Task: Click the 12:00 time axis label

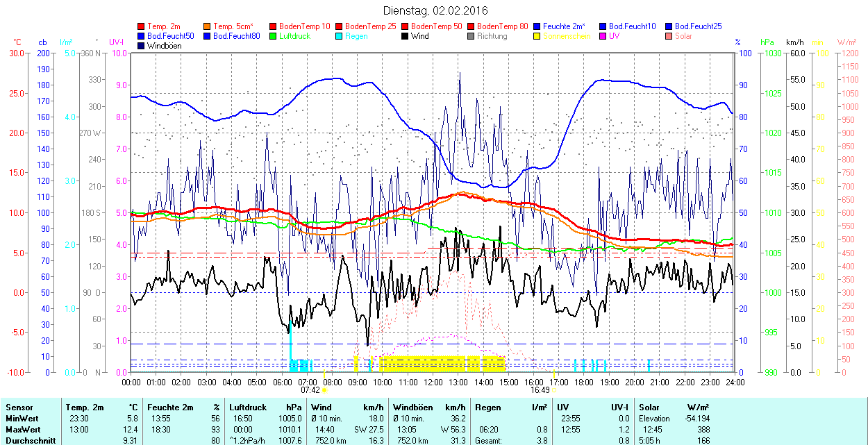Action: pos(433,382)
